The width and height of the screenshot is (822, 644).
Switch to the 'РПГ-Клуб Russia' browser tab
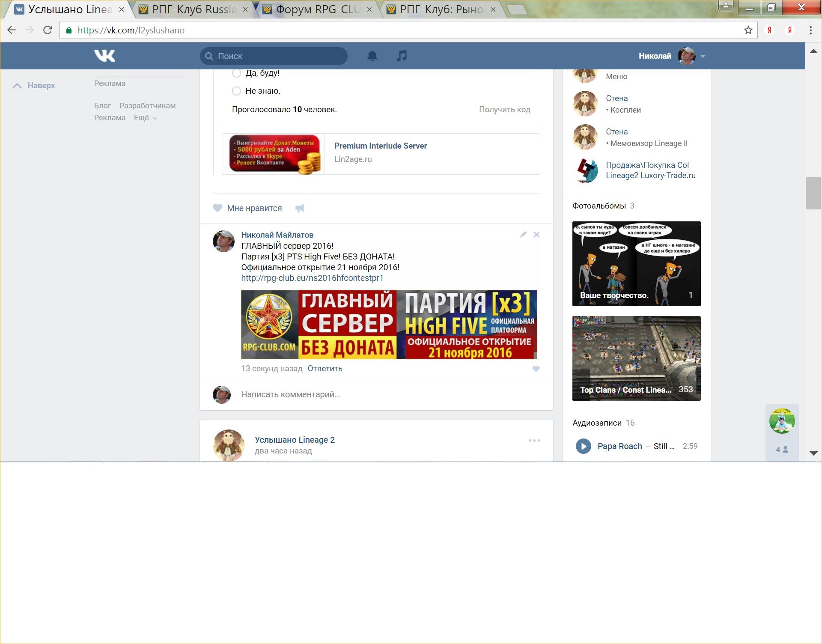click(x=194, y=9)
